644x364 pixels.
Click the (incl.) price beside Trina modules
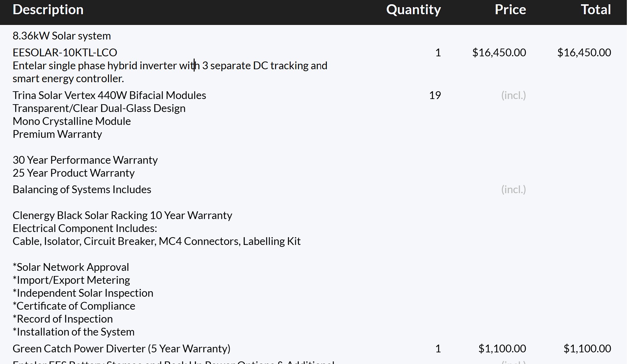point(513,95)
